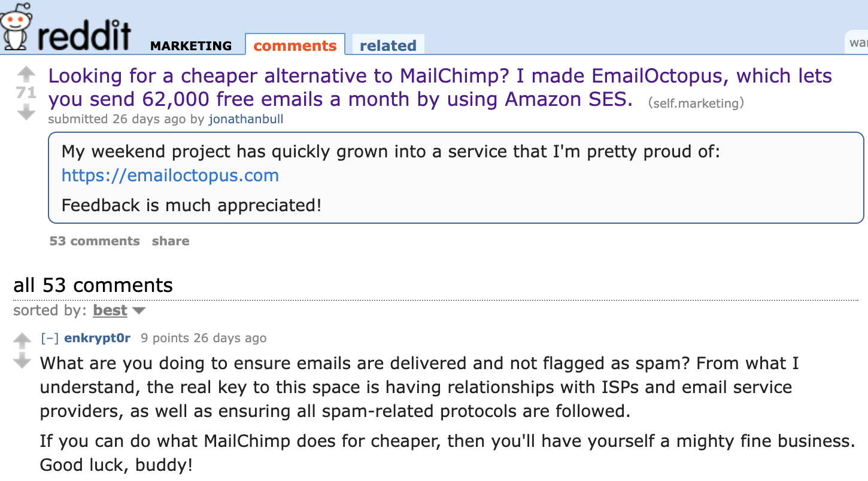Go to the MARKETING subreddit
868x481 pixels.
[191, 46]
